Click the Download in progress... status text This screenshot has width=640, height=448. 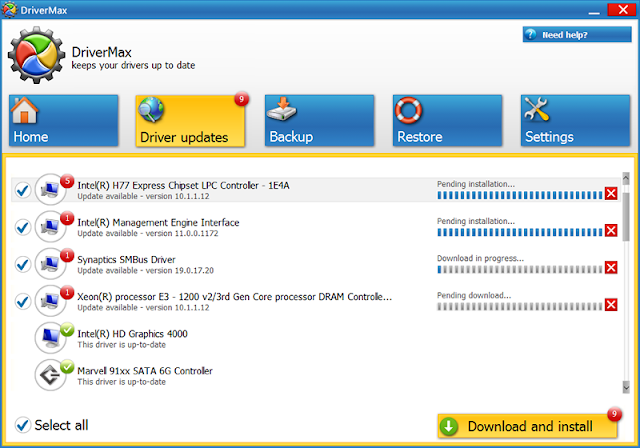point(480,258)
